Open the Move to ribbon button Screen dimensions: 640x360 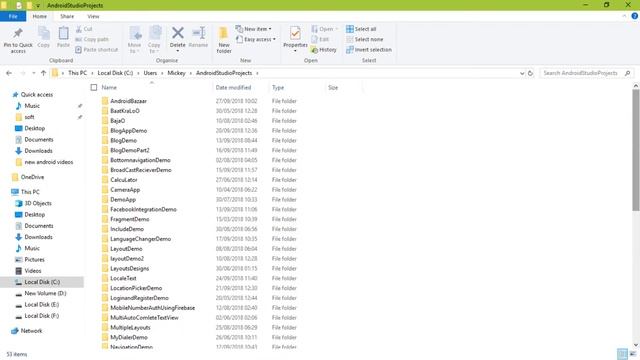point(135,40)
